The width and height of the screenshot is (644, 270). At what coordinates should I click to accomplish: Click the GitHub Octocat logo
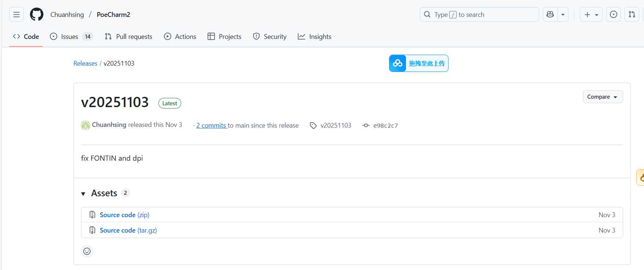pos(37,15)
